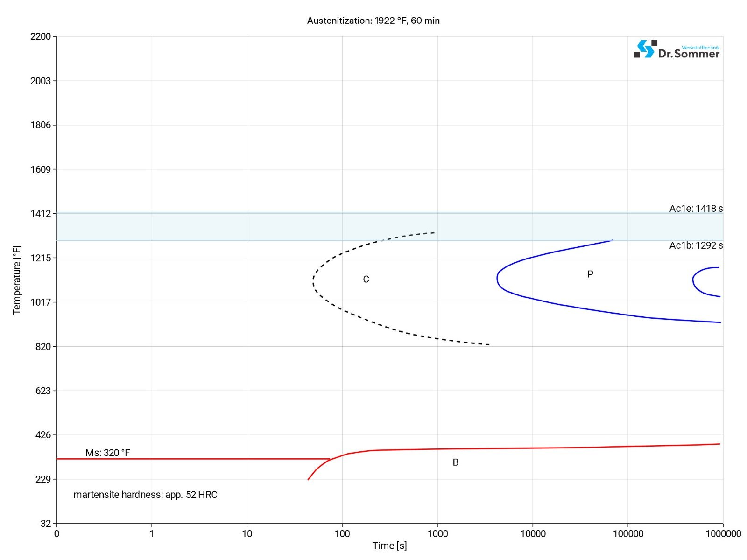
Task: Click the 'Time [s]' axis title
Action: coord(389,546)
